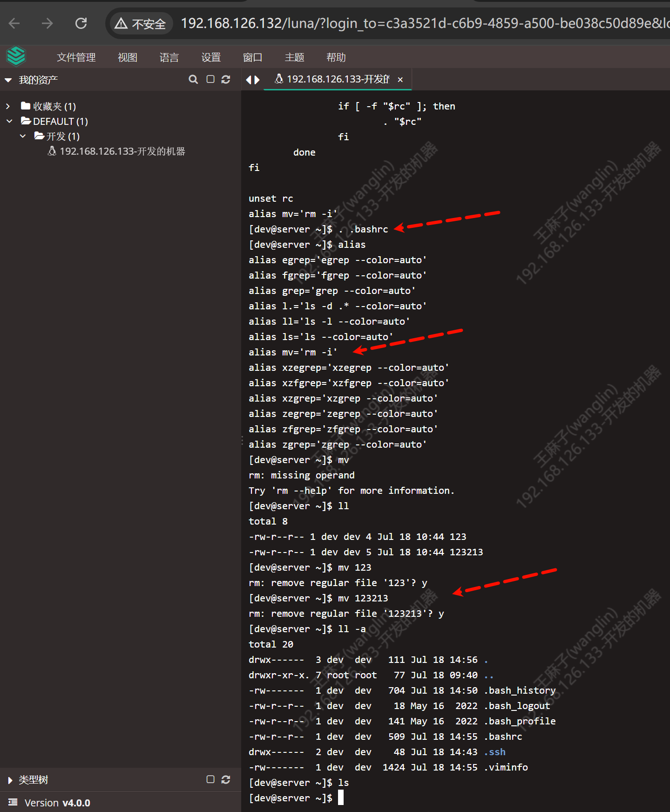The image size is (670, 812).
Task: Refresh the 类型树 panel
Action: [x=226, y=779]
